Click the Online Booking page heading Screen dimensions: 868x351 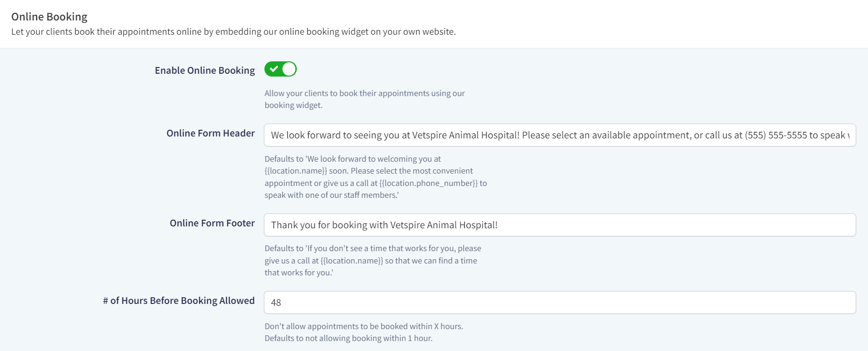49,16
